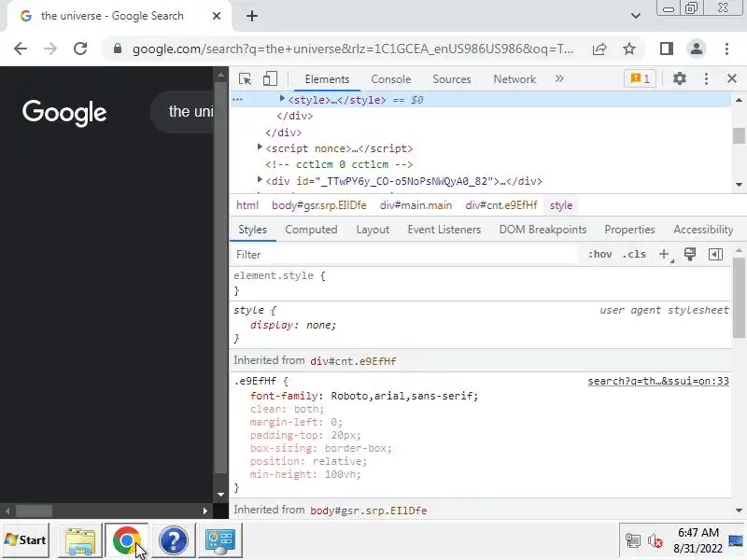Viewport: 747px width, 560px height.
Task: Expand the div id _TTwPY6y node
Action: [260, 179]
